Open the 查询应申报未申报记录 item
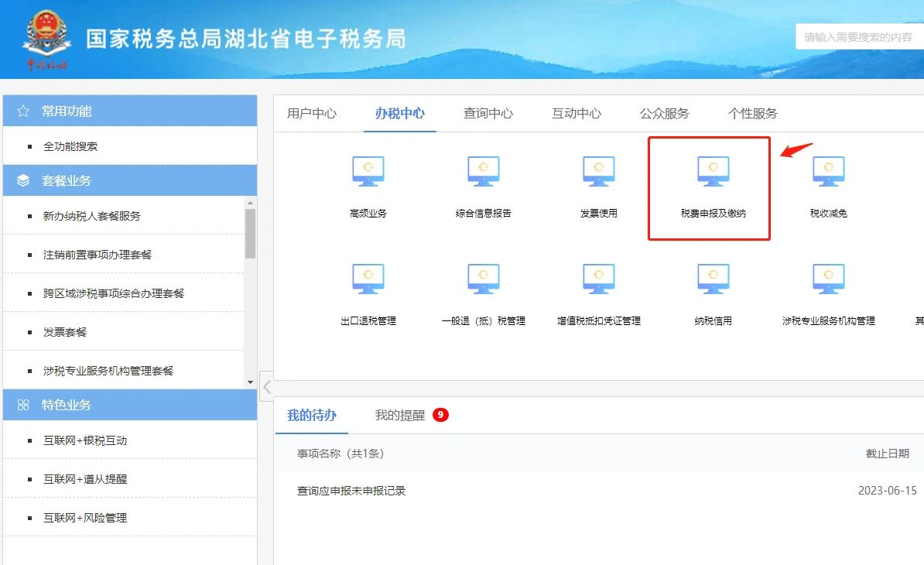 pos(351,491)
